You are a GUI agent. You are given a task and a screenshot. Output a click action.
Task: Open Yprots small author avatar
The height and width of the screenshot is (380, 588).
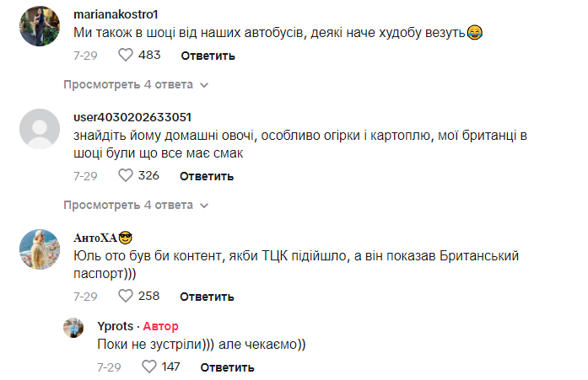(74, 327)
